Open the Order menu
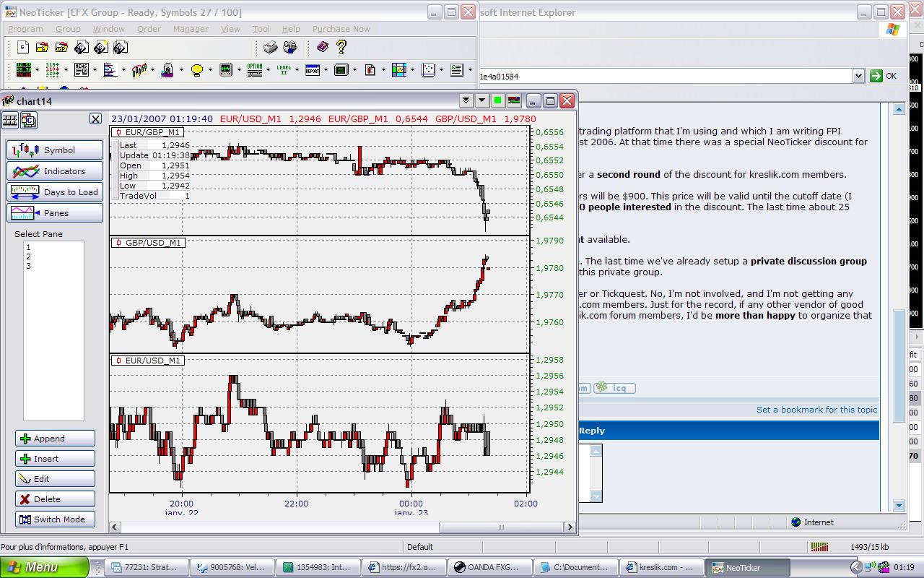Image resolution: width=924 pixels, height=578 pixels. coord(149,29)
